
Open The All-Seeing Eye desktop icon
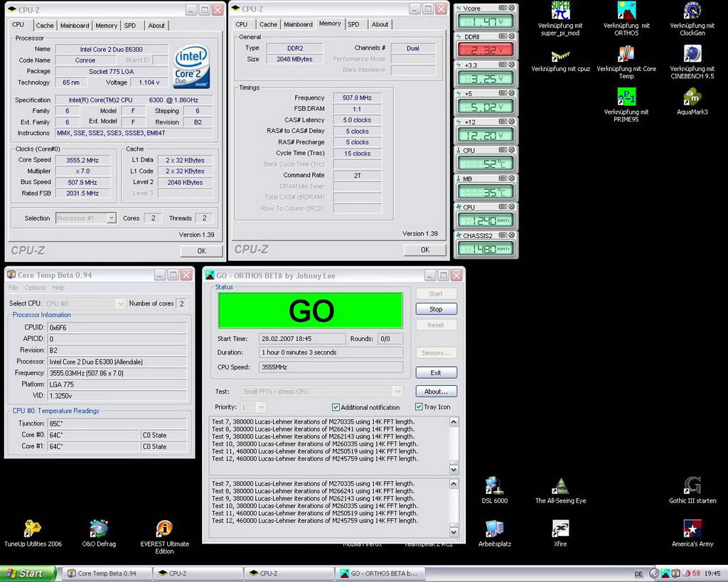click(560, 490)
